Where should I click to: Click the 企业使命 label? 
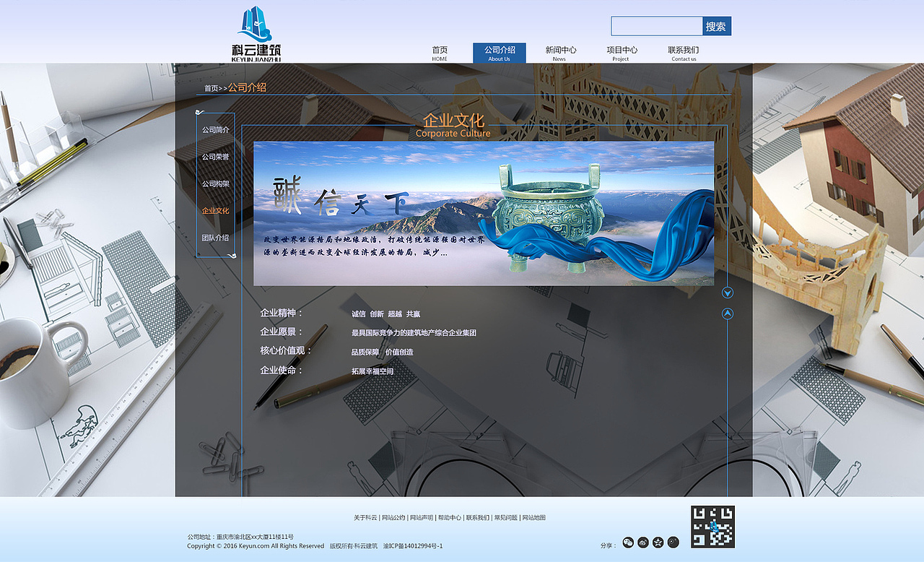282,370
